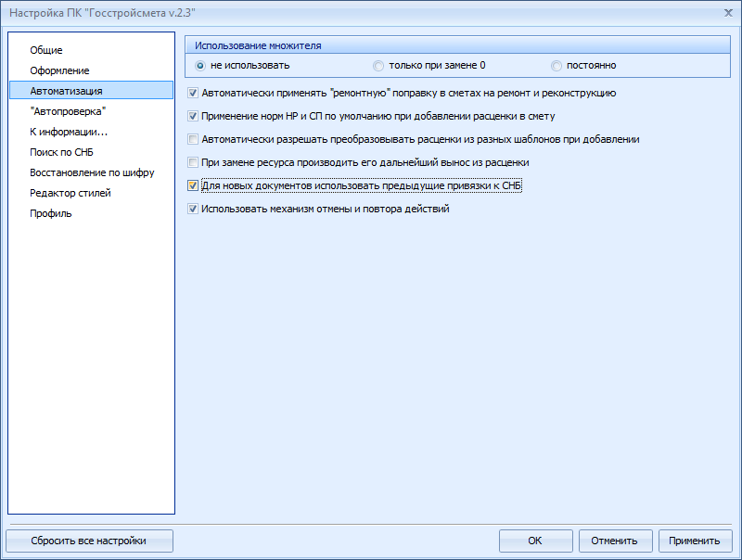Toggle Применение норм НР и СП checkbox

click(193, 116)
